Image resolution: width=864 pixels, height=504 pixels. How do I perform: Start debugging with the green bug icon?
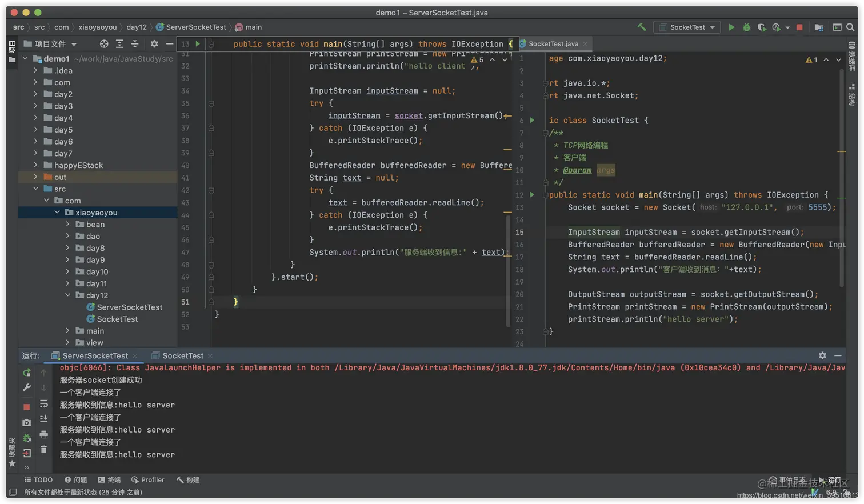click(x=746, y=27)
